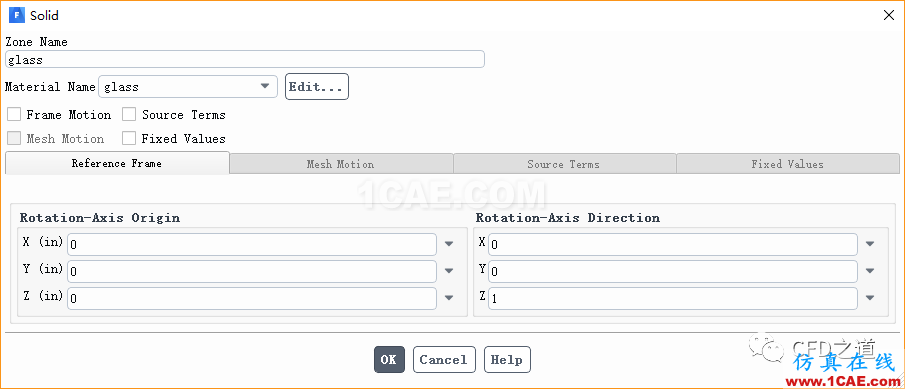Expand the origin Z (in) dropdown arrow
The width and height of the screenshot is (905, 389).
click(449, 298)
